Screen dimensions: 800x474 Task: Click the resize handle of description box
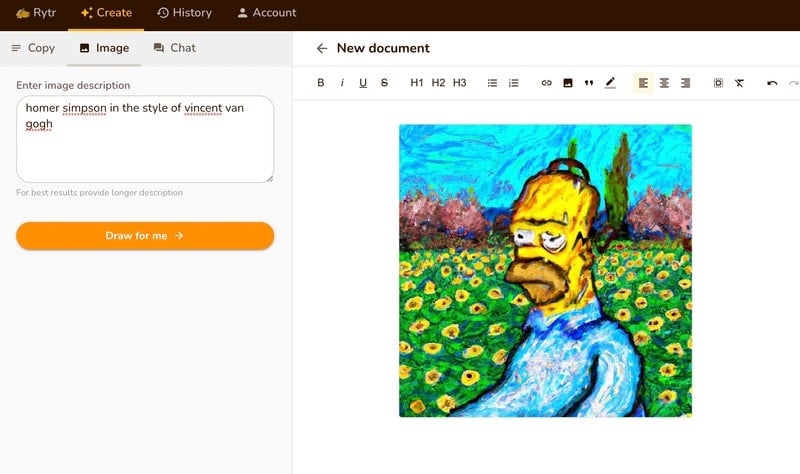click(x=270, y=179)
